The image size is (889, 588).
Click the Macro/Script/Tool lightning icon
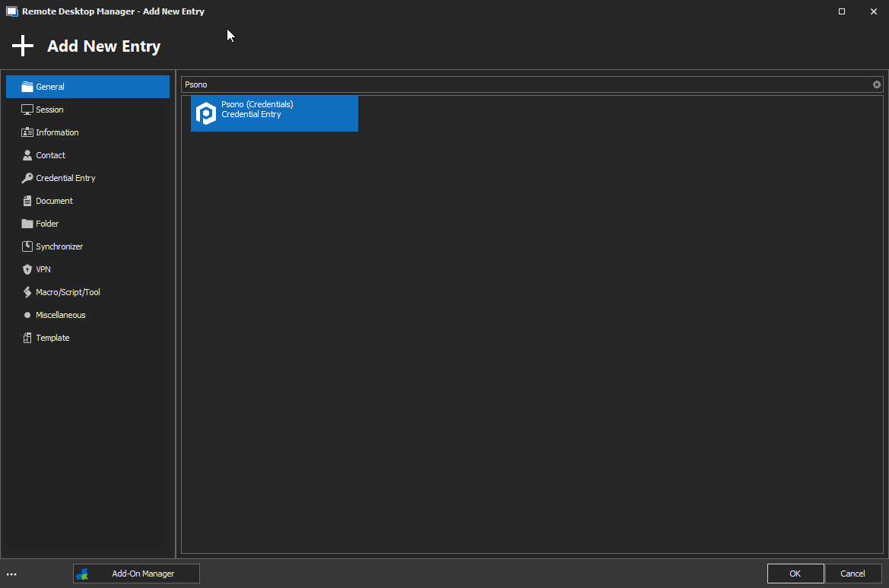point(26,291)
